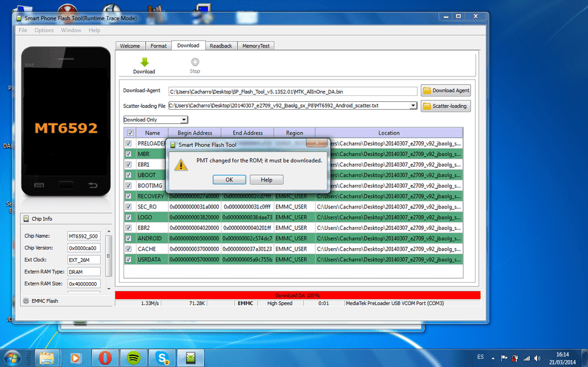The height and width of the screenshot is (367, 588).
Task: Click the Chip Name field MT6592_S00
Action: tap(84, 236)
